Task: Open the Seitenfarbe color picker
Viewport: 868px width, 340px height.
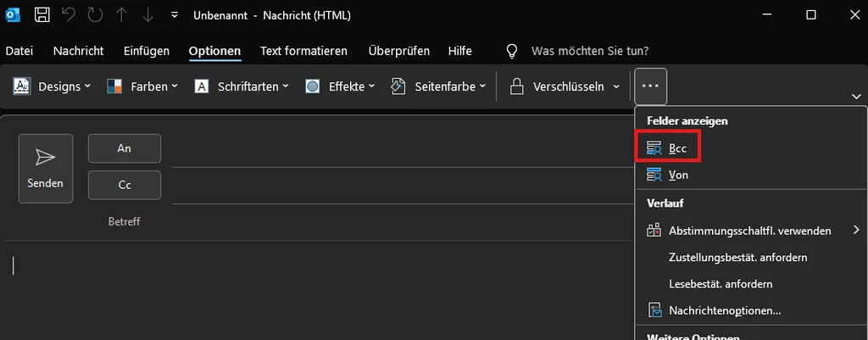Action: tap(438, 86)
